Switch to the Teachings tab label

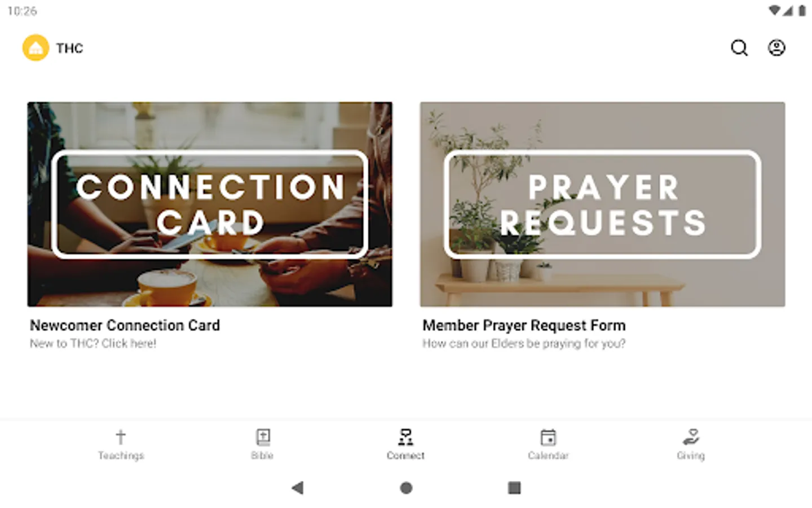click(121, 456)
